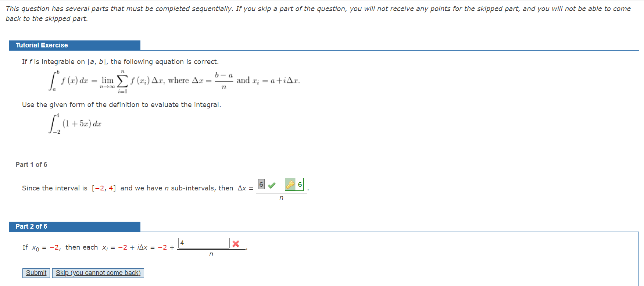The width and height of the screenshot is (644, 286).
Task: Select the Part 2 of 6 header bar
Action: [74, 226]
